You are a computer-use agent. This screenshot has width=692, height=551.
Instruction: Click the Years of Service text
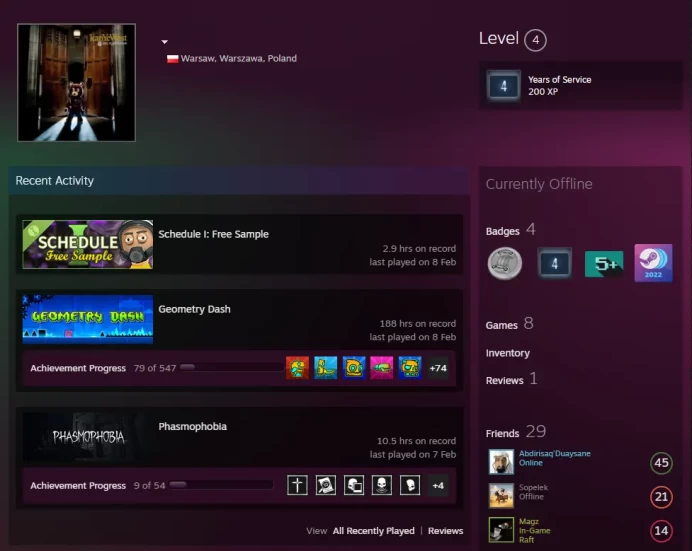[x=560, y=80]
